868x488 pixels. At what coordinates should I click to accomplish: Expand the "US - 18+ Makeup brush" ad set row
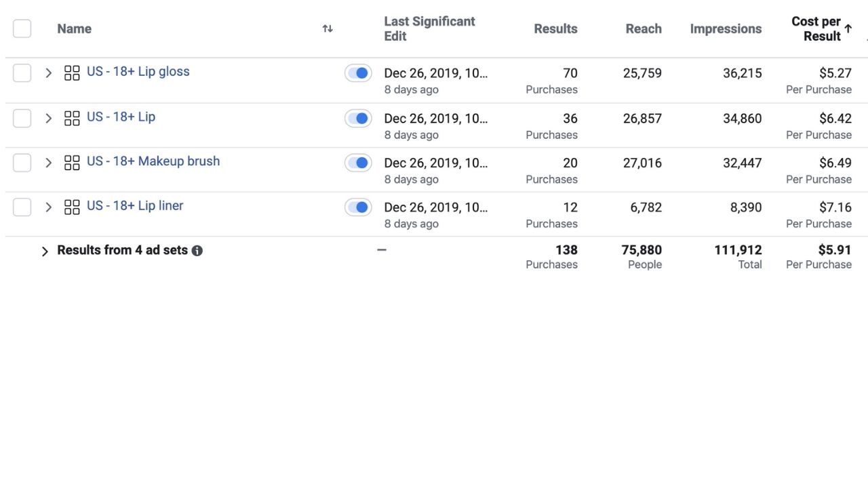click(x=48, y=162)
